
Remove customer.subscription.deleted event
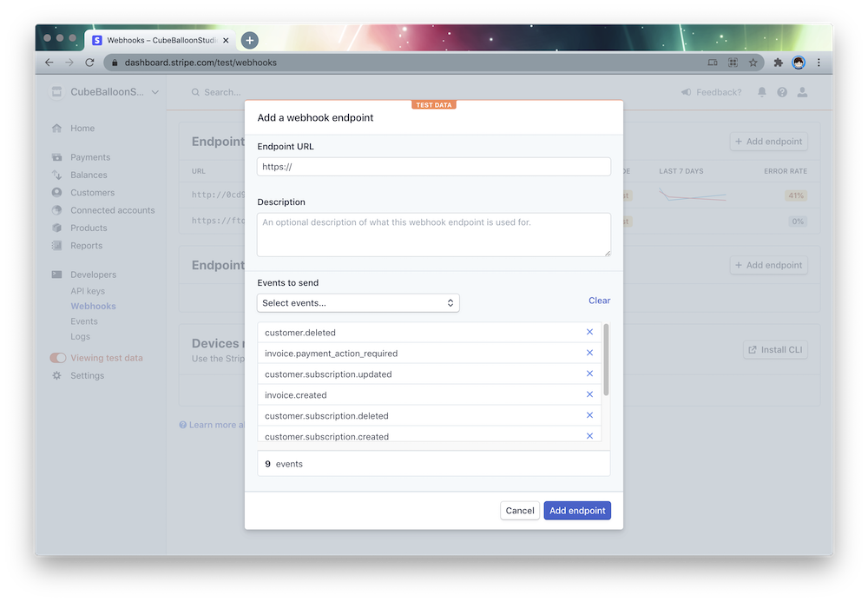tap(589, 415)
